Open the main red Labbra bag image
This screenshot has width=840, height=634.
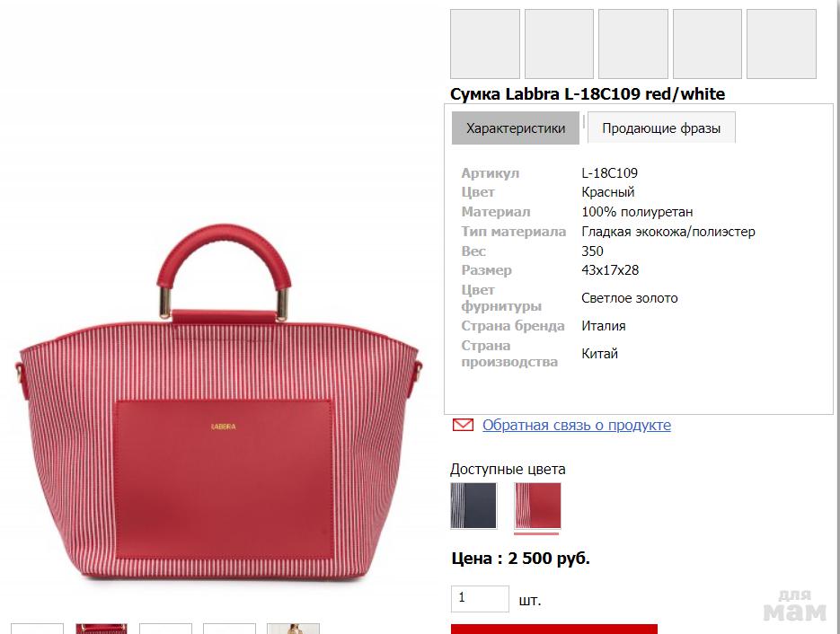(x=219, y=401)
